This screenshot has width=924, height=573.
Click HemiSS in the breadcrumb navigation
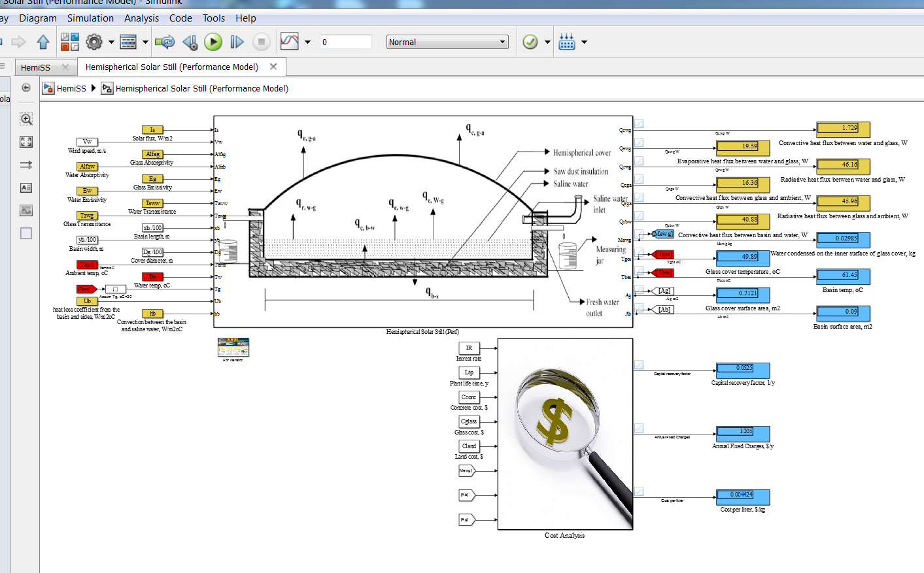(x=72, y=88)
